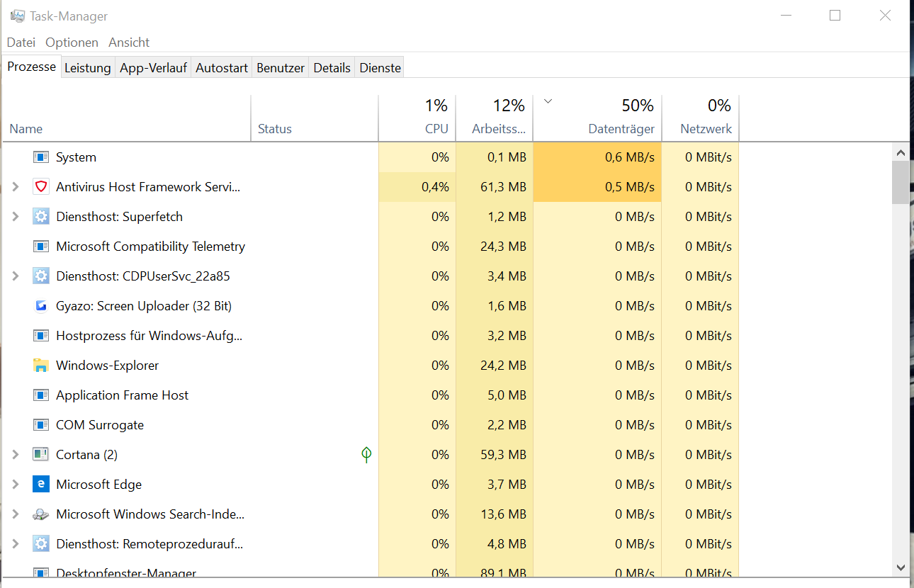Expand the Antivirus Host Framework Service row
This screenshot has width=914, height=588.
click(16, 187)
